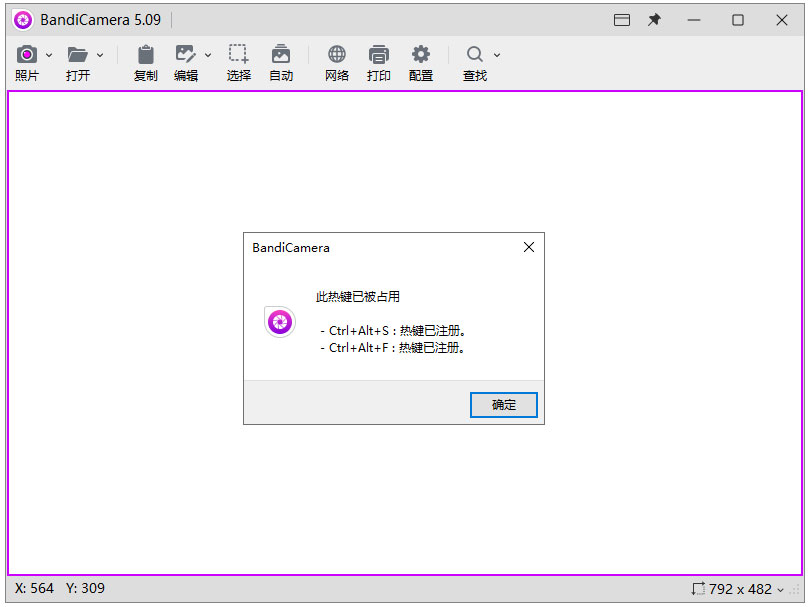Click the BandiCamera logo in dialog
Image resolution: width=810 pixels, height=607 pixels.
coord(280,322)
